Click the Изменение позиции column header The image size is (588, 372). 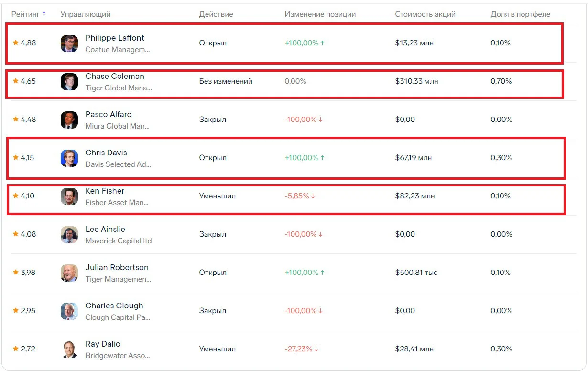coord(320,14)
